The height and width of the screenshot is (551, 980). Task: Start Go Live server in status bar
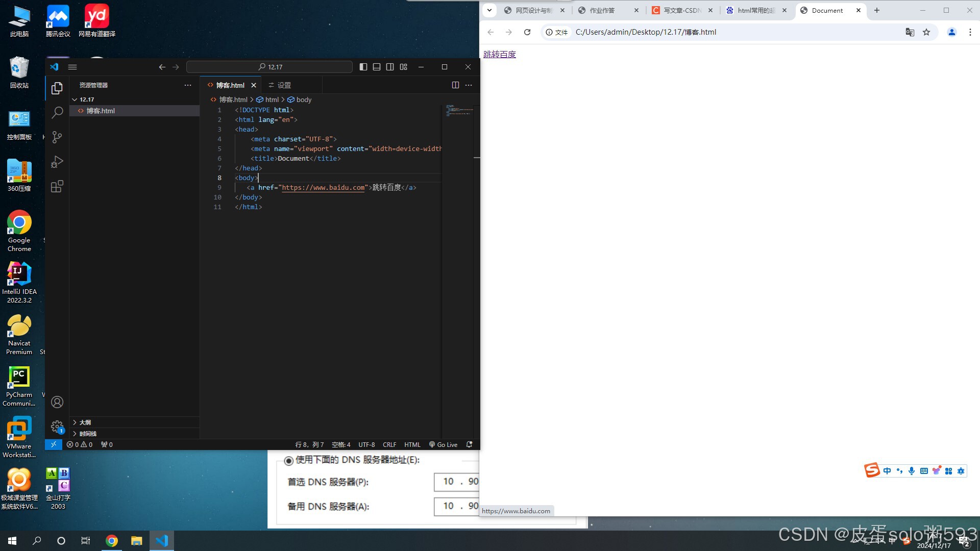[x=443, y=444]
